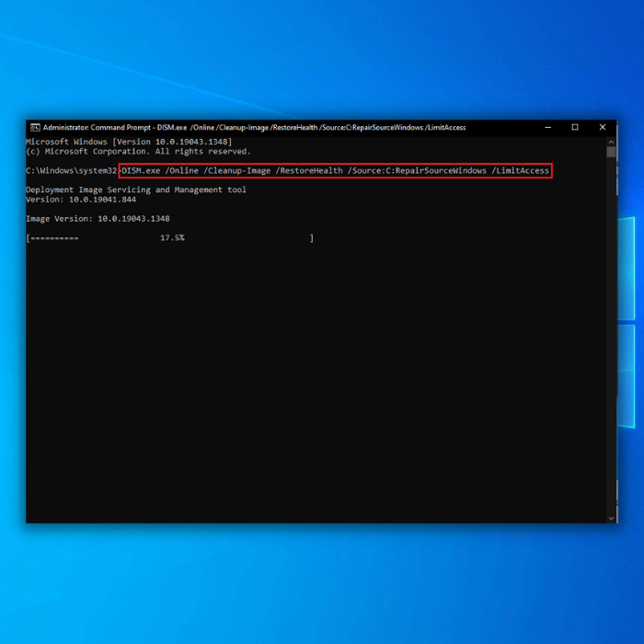Click the Image Version 10.0.19043.1348 line
Viewport: 644px width, 644px height.
tap(98, 219)
